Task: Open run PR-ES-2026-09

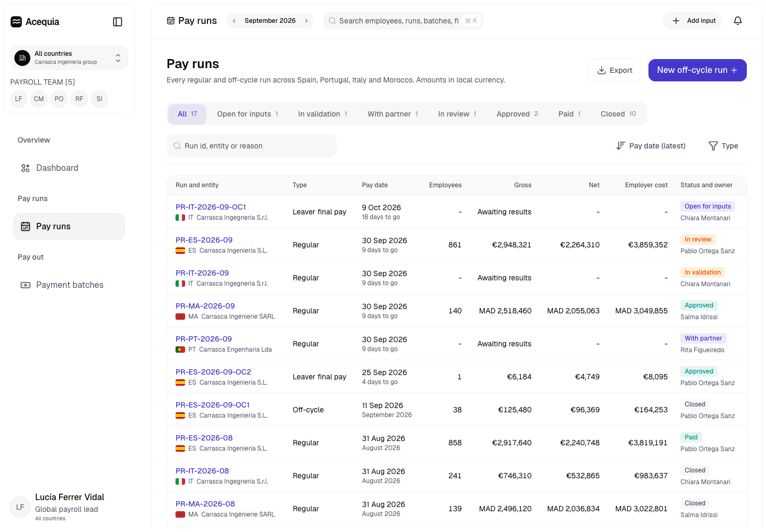Action: click(204, 240)
